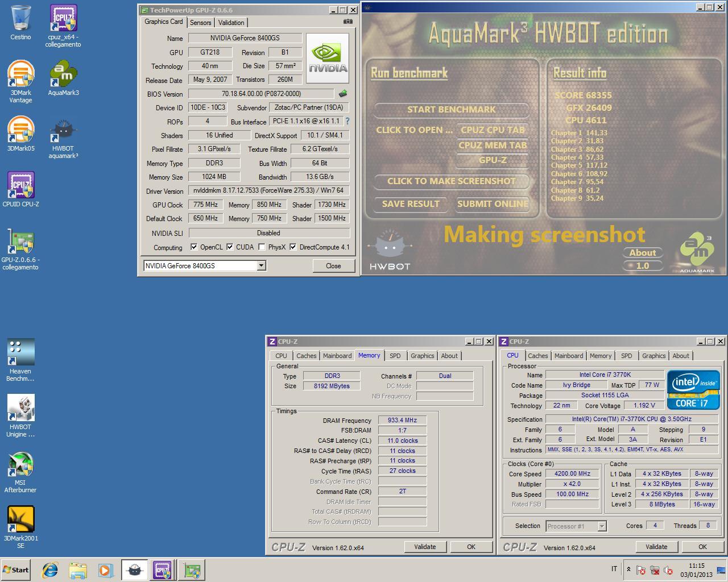Image resolution: width=728 pixels, height=582 pixels.
Task: Click the NVIDIA logo in GPU-Z
Action: tap(328, 59)
